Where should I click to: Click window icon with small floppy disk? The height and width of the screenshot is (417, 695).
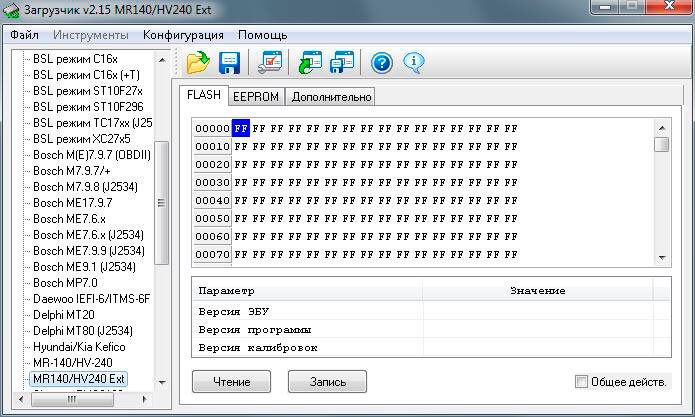tap(342, 62)
